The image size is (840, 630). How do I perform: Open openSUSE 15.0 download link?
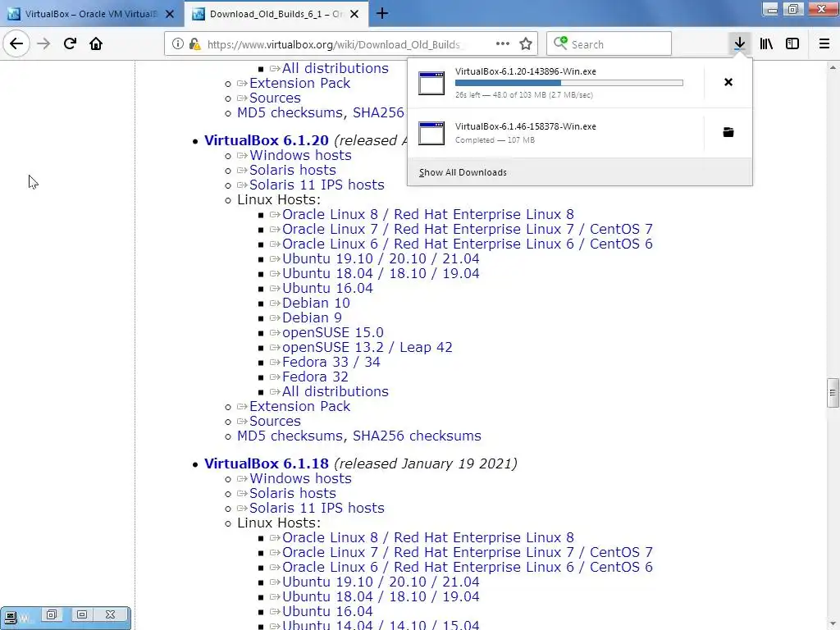click(333, 333)
